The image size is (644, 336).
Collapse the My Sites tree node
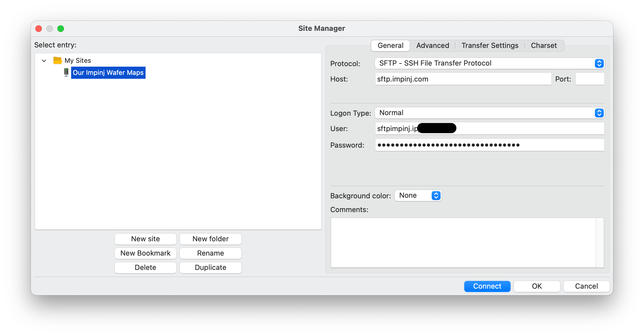click(x=44, y=61)
